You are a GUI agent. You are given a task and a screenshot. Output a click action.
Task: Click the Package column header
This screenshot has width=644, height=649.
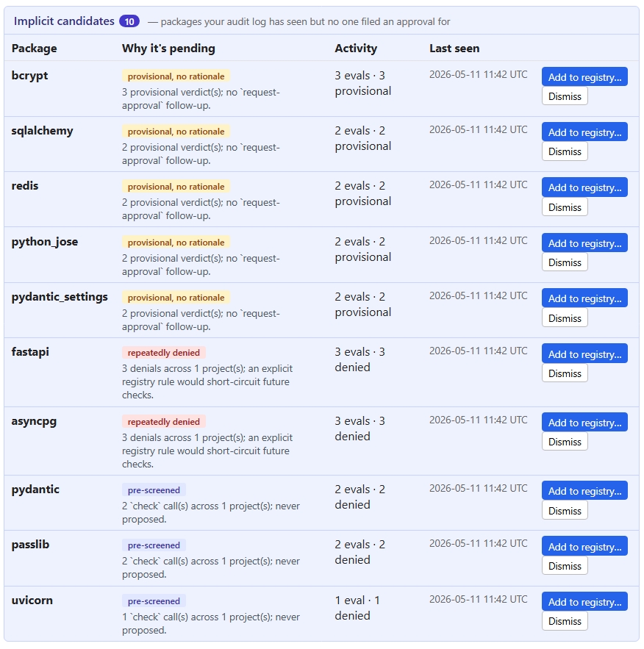[x=34, y=49]
